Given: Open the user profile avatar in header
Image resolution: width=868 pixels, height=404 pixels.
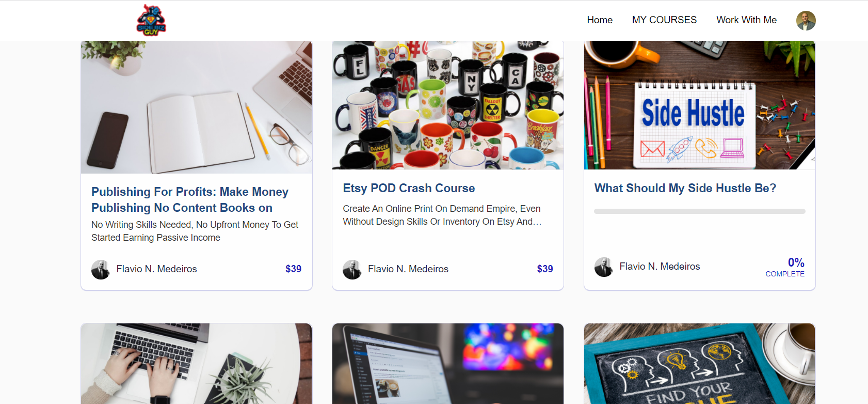Looking at the screenshot, I should [806, 21].
